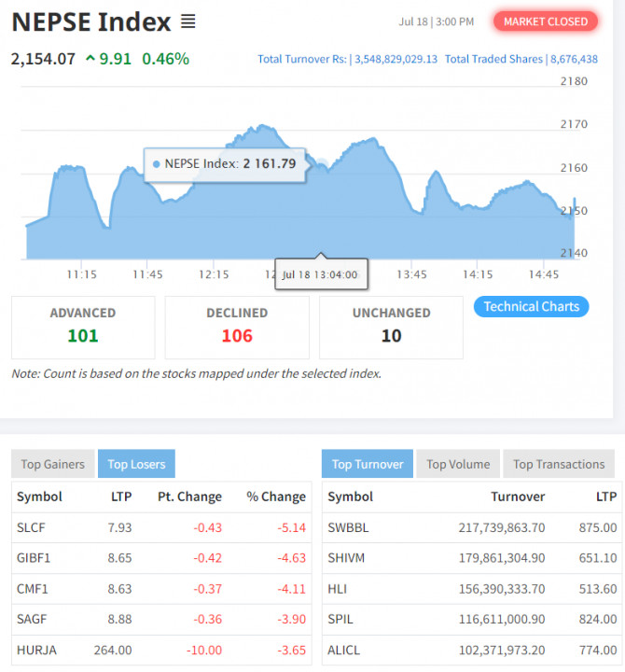Image resolution: width=625 pixels, height=672 pixels.
Task: Click ALICL LTP value 774.00
Action: pyautogui.click(x=598, y=650)
